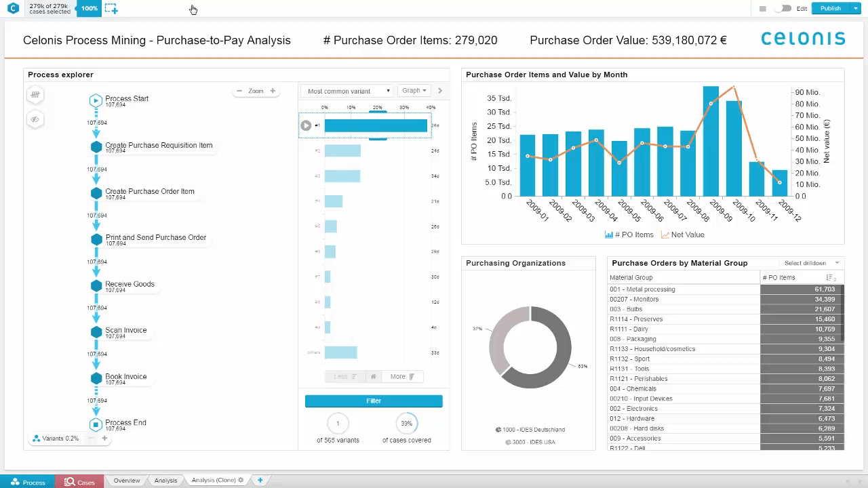The image size is (868, 488).
Task: Toggle the hidden-activities eye icon
Action: (35, 120)
